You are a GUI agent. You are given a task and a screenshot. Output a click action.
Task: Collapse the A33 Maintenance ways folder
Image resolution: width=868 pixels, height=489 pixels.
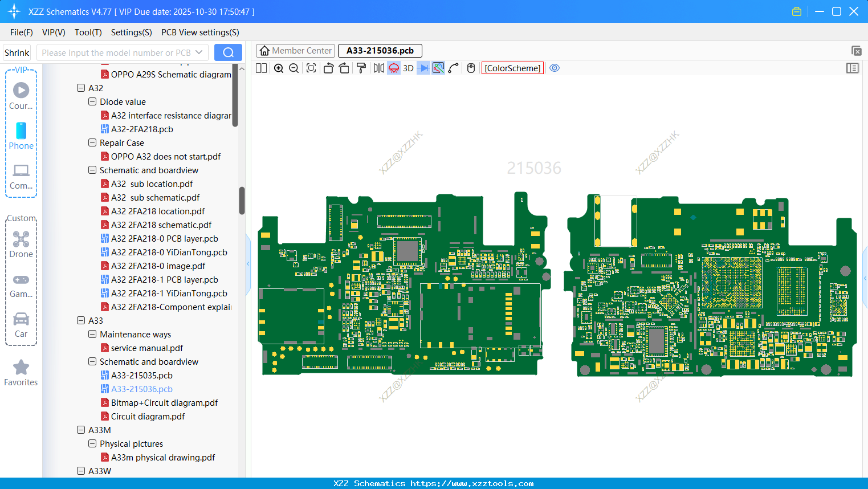(92, 335)
